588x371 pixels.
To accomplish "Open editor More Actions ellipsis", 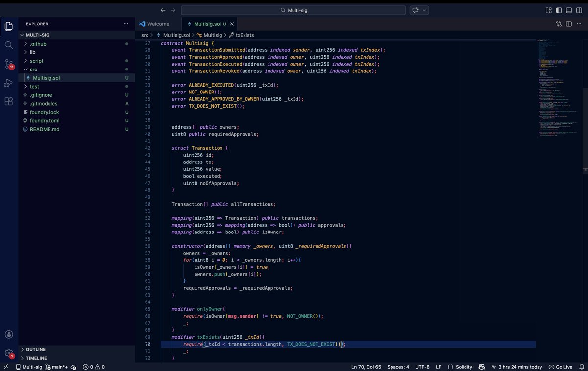I will [579, 24].
